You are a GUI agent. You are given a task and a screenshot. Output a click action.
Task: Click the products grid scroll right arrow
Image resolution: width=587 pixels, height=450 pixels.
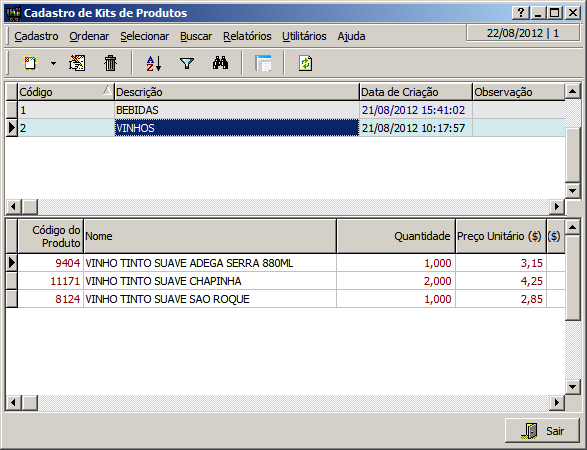557,403
